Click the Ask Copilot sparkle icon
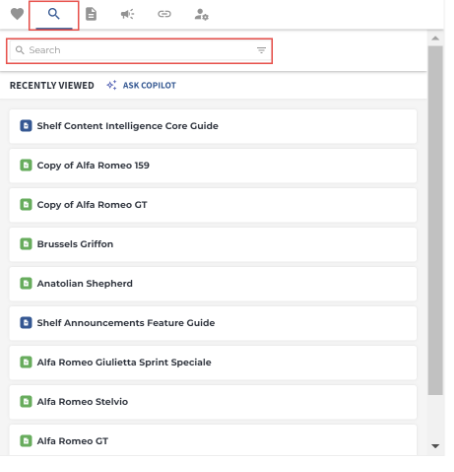Image resolution: width=454 pixels, height=472 pixels. [x=112, y=85]
